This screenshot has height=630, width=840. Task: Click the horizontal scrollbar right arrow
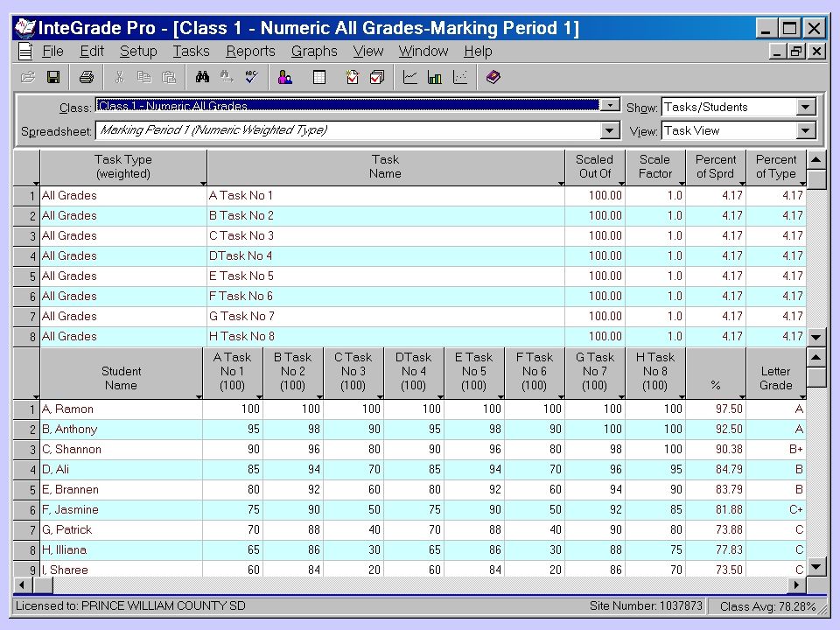click(796, 585)
